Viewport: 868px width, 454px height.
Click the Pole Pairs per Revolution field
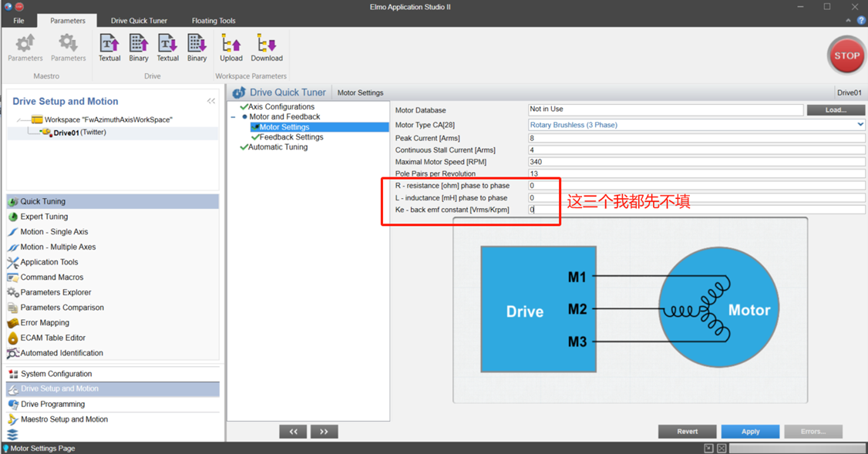(696, 174)
